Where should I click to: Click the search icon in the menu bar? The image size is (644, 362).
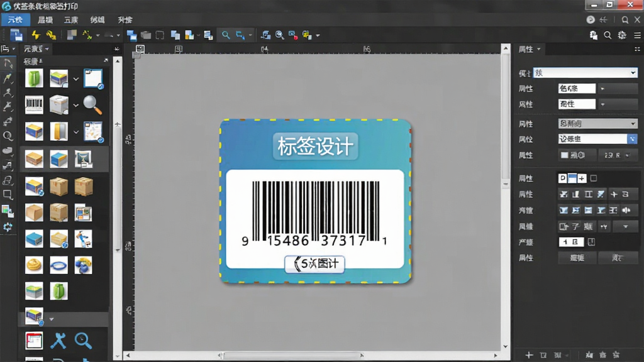(625, 19)
